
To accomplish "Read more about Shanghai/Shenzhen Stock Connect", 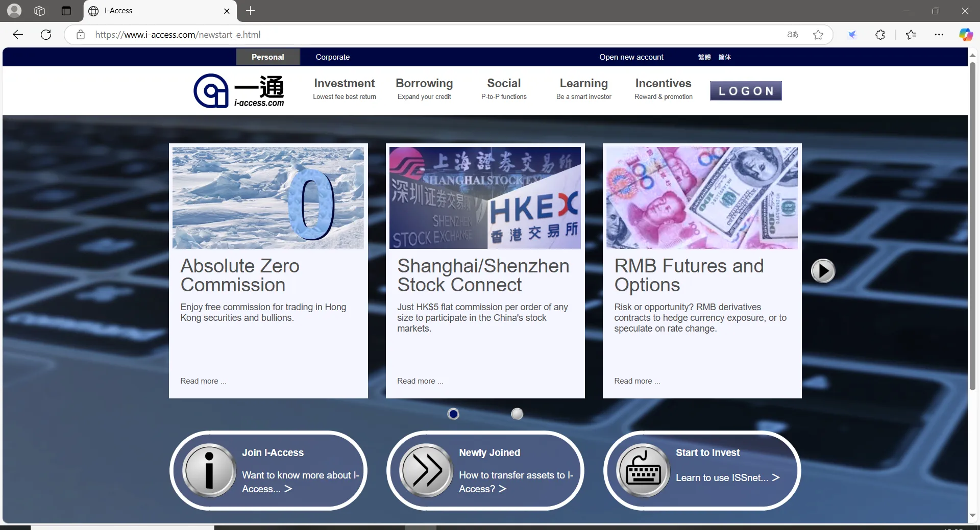I will click(420, 381).
